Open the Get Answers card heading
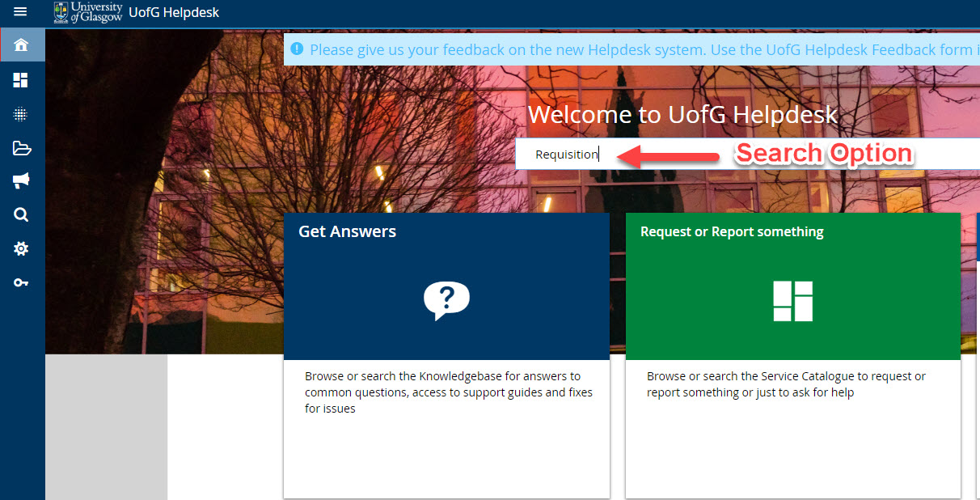 tap(347, 231)
